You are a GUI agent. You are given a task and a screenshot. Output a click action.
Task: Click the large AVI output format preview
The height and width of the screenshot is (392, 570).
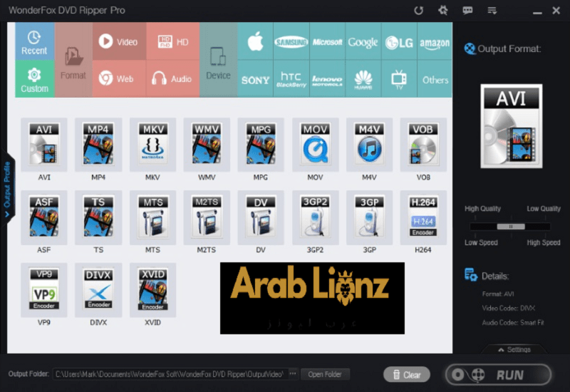point(512,126)
